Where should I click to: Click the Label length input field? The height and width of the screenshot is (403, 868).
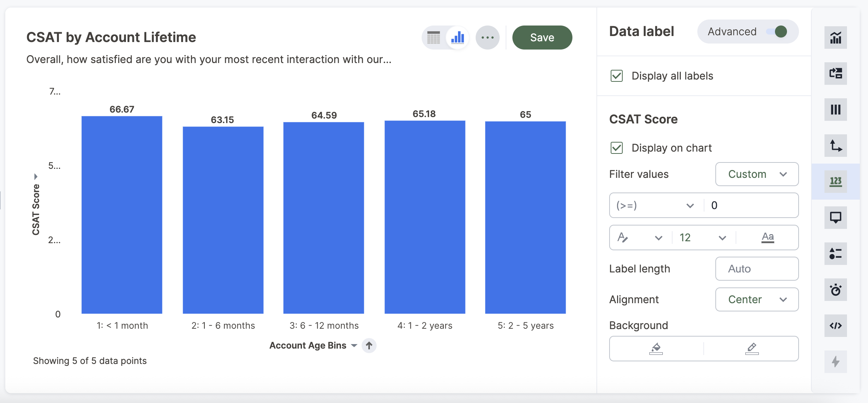tap(757, 269)
